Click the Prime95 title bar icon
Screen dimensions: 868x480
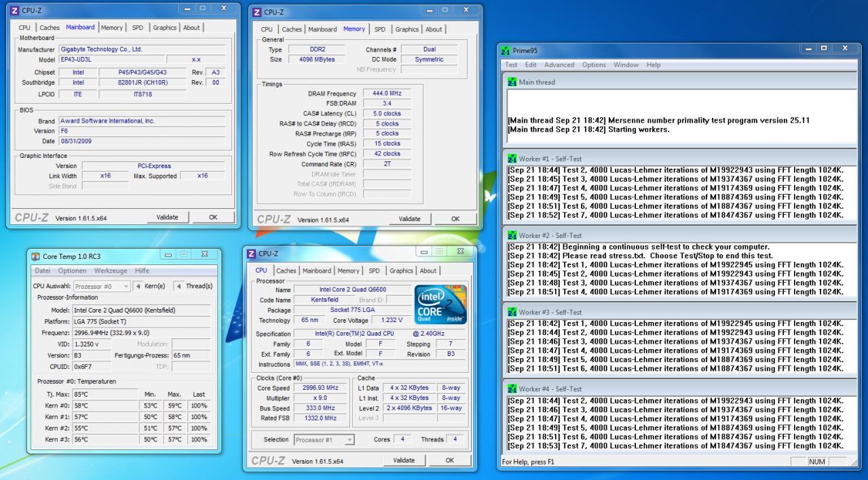(x=505, y=51)
